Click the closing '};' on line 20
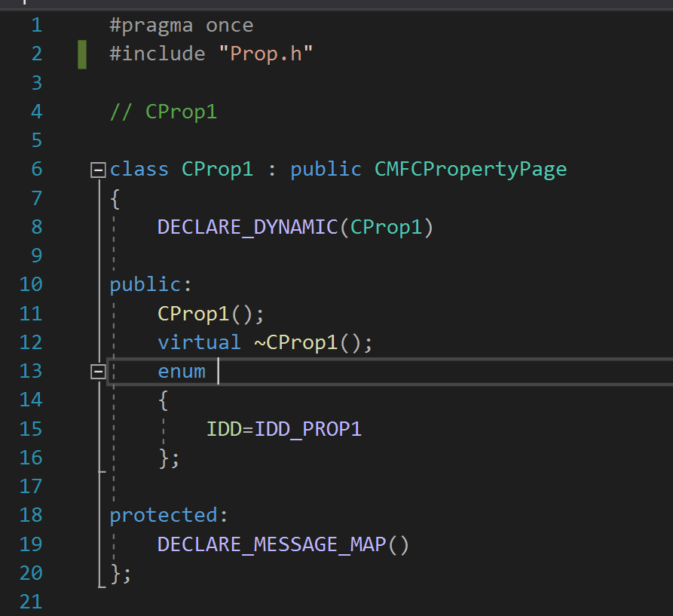673x616 pixels. click(x=121, y=574)
